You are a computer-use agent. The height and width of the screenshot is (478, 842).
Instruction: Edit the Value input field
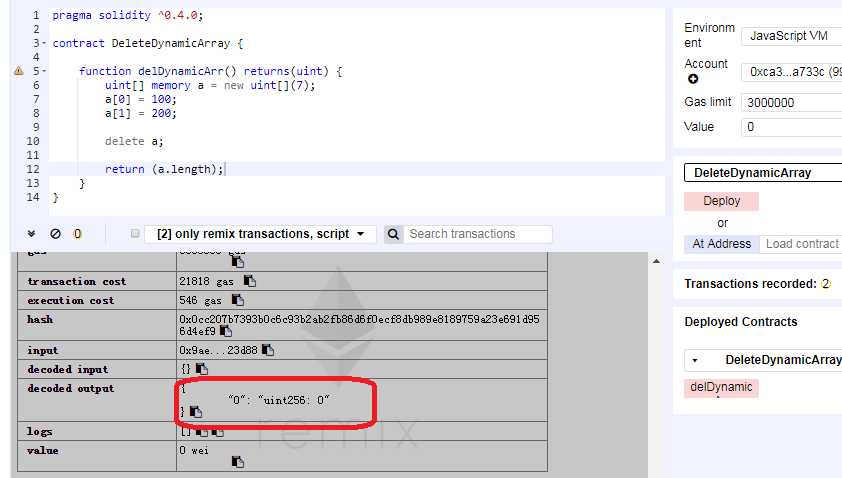tap(792, 127)
